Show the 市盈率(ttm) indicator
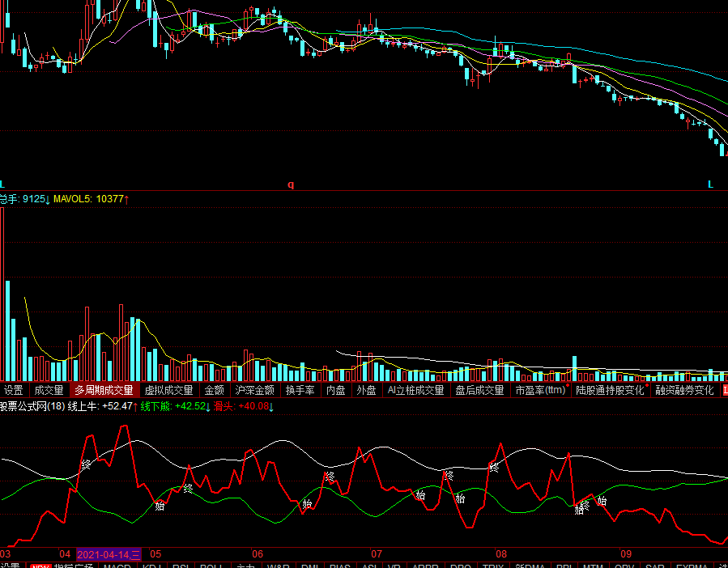Viewport: 728px width, 568px height. coord(541,390)
